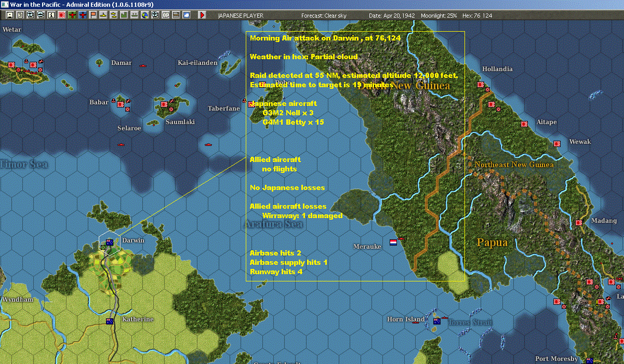Screen dimensions: 624x364
Task: Click the 'Wirraway: 1 damaged' report line
Action: pyautogui.click(x=302, y=215)
